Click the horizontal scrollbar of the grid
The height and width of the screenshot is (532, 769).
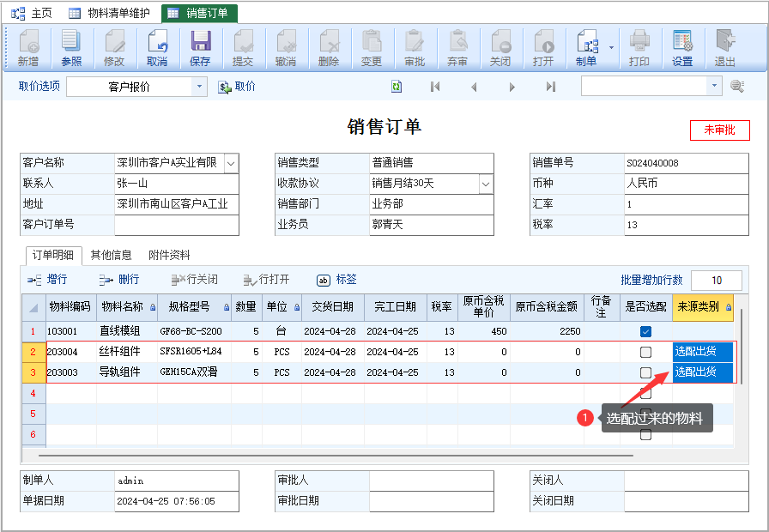[x=336, y=456]
